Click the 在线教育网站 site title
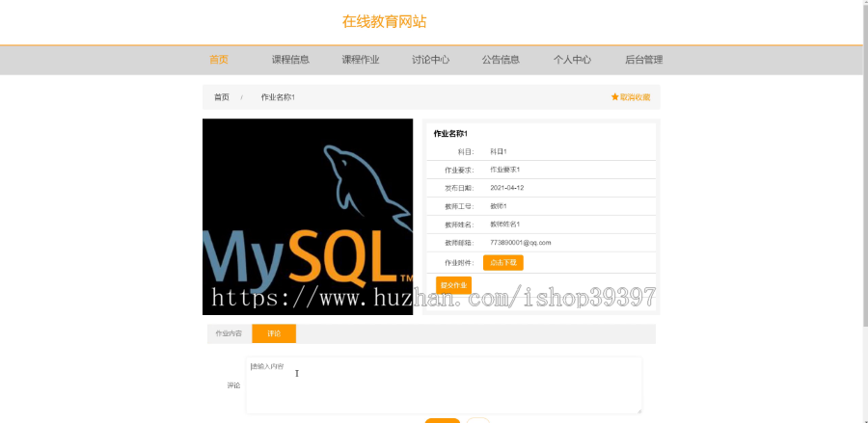This screenshot has height=423, width=868. point(384,22)
